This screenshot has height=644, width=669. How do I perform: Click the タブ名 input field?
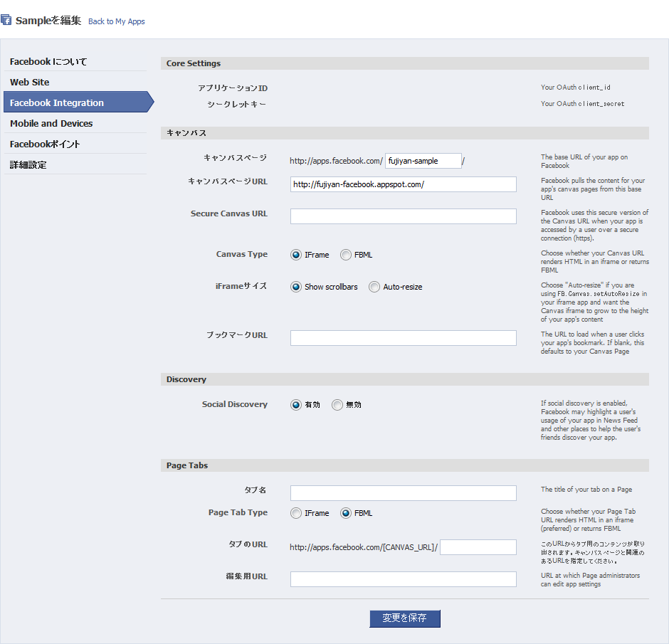pyautogui.click(x=404, y=493)
